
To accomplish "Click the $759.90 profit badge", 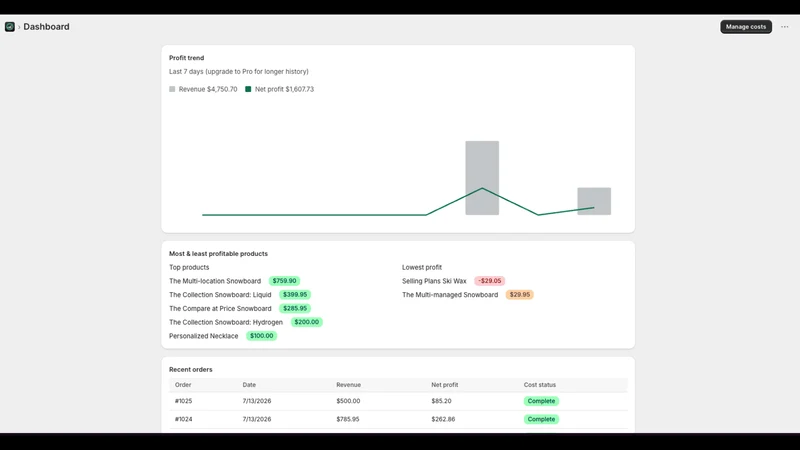I will pyautogui.click(x=284, y=281).
